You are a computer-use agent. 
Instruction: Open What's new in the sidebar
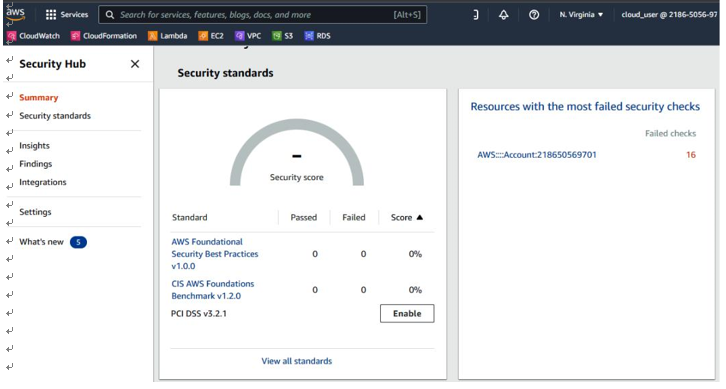click(x=41, y=242)
